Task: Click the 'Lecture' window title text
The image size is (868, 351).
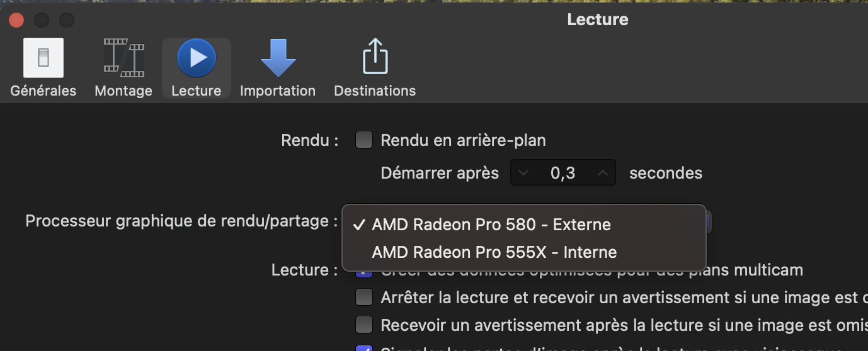Action: 597,19
